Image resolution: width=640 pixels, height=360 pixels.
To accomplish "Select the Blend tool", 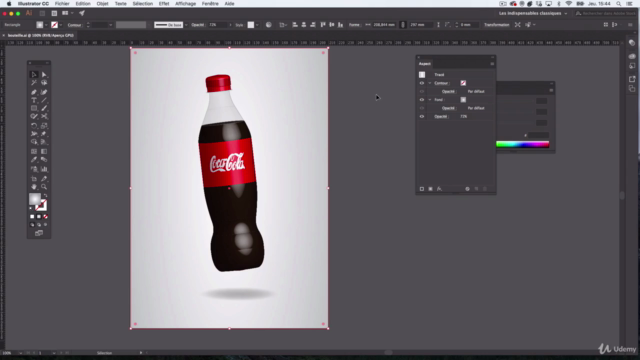I will 44,160.
